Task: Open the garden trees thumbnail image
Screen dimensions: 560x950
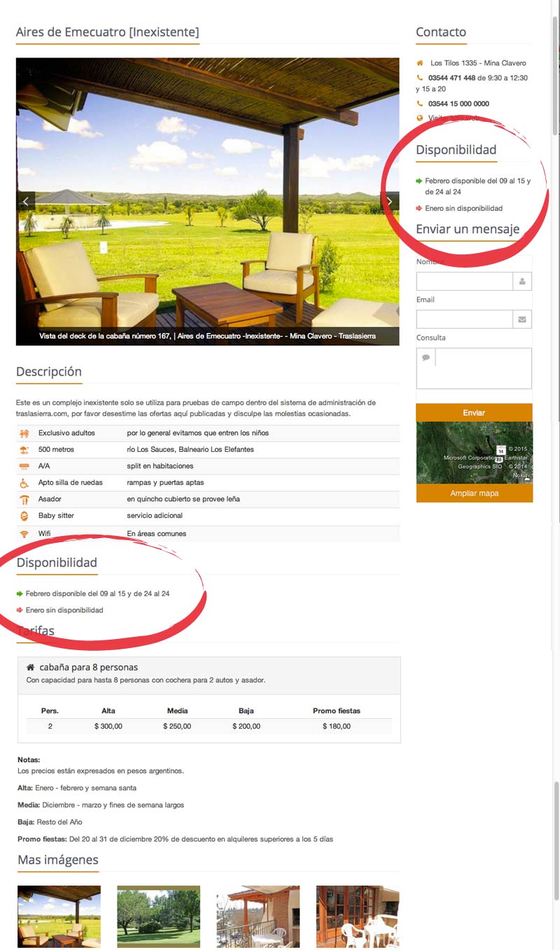Action: [158, 916]
